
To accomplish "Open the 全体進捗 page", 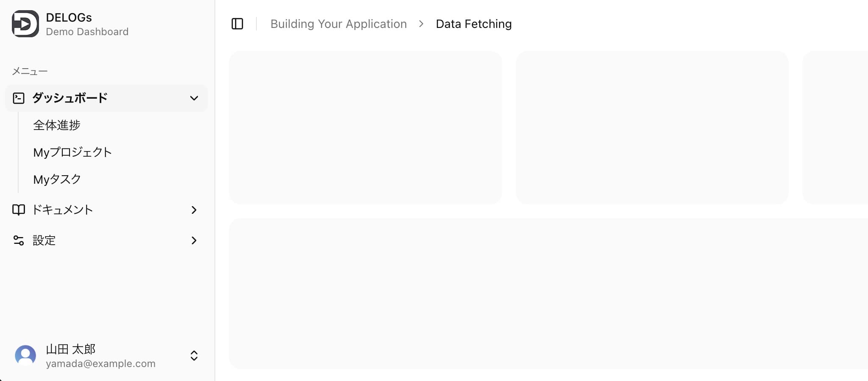I will click(x=57, y=125).
